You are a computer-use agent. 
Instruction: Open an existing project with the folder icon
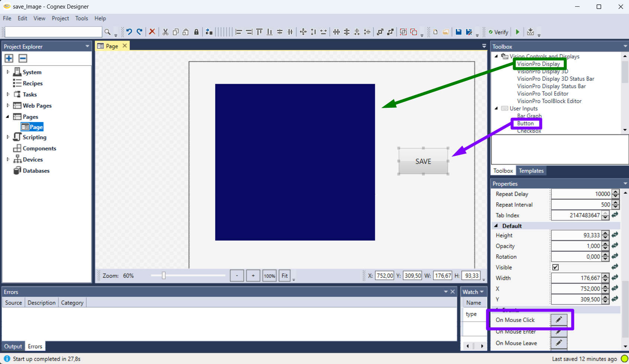click(x=446, y=32)
